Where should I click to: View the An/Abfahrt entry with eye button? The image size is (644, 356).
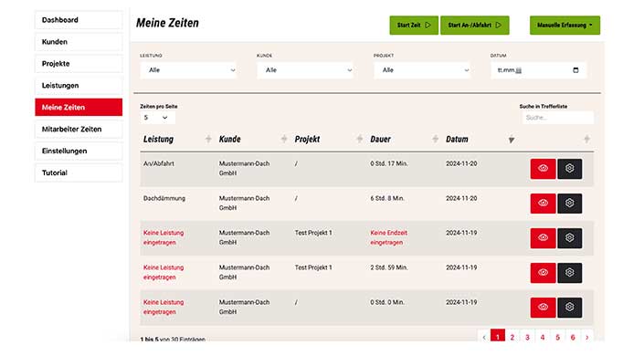tap(543, 168)
